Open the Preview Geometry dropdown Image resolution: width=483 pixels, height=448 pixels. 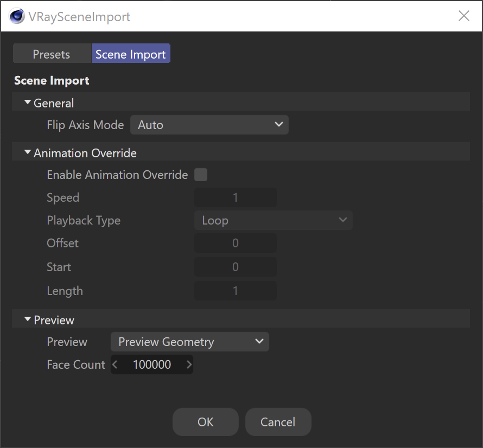tap(190, 342)
